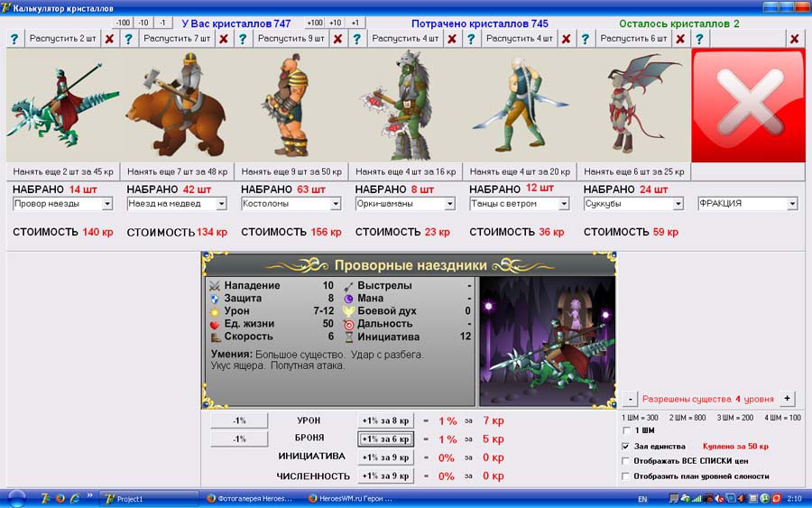Decrease creature level with the minus button

click(x=630, y=399)
